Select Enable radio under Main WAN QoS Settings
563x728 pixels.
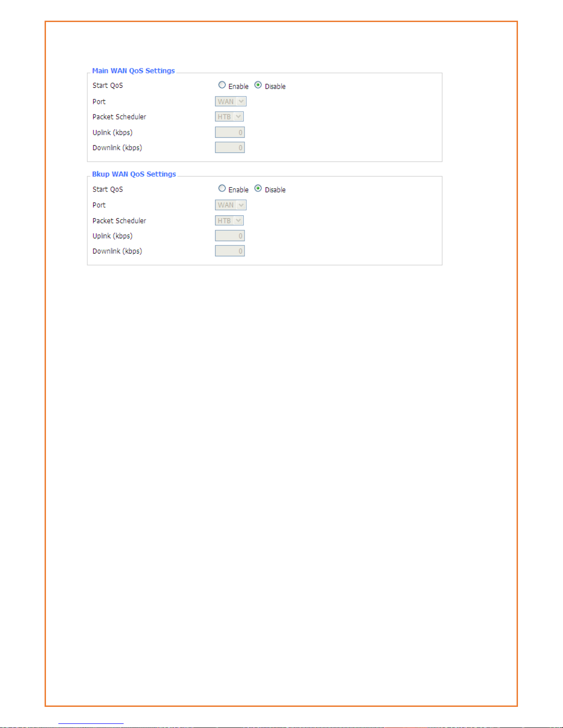point(222,85)
